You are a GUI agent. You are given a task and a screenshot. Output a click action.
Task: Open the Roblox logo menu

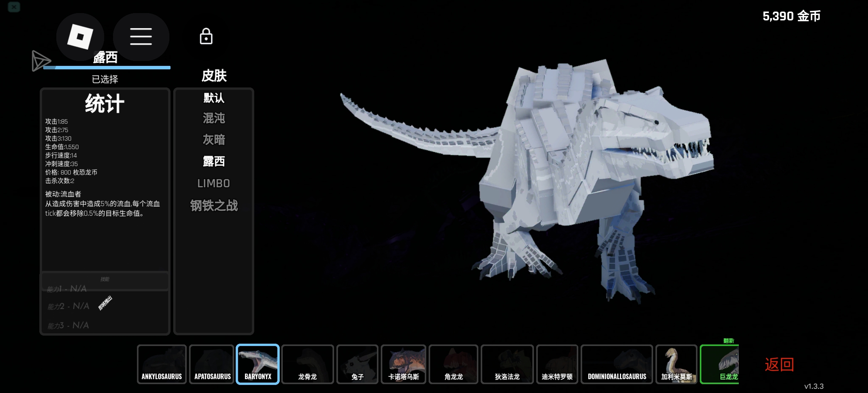coord(80,37)
